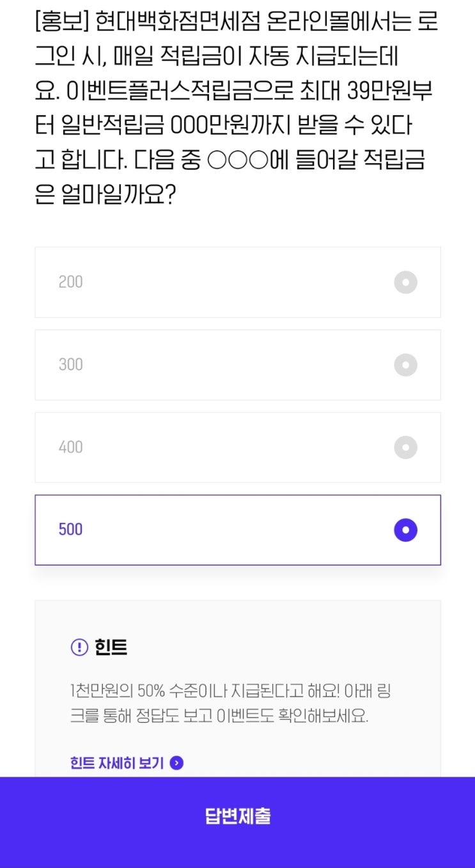Click empty middle area of the 500 option card
The height and width of the screenshot is (868, 475).
237,529
